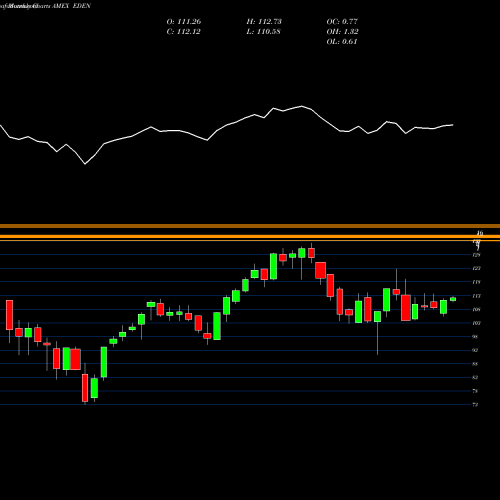Click the low price value L: 110.58
This screenshot has height=500, width=500.
263,32
